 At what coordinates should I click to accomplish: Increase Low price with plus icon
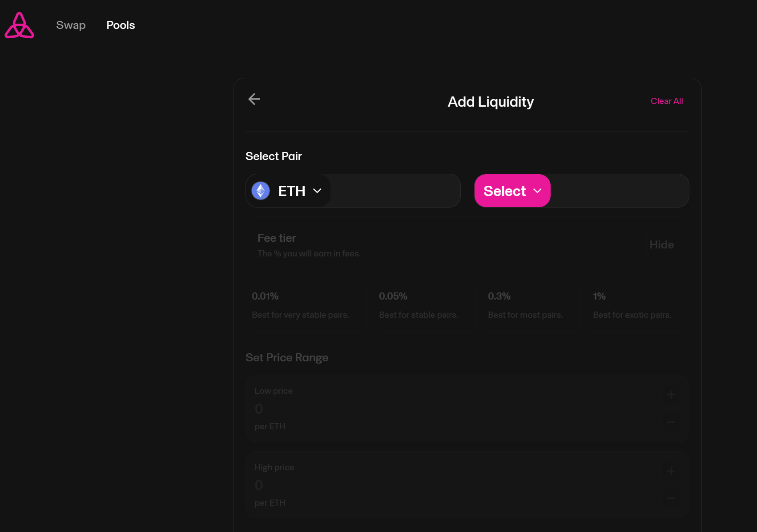coord(671,395)
